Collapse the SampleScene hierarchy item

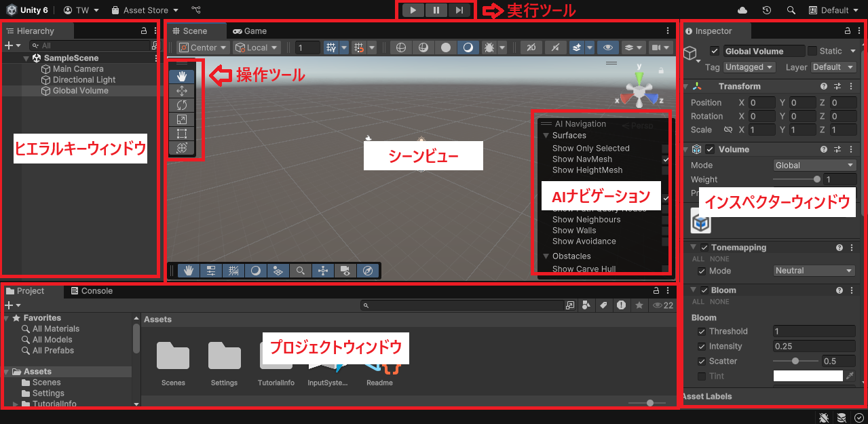click(x=26, y=57)
